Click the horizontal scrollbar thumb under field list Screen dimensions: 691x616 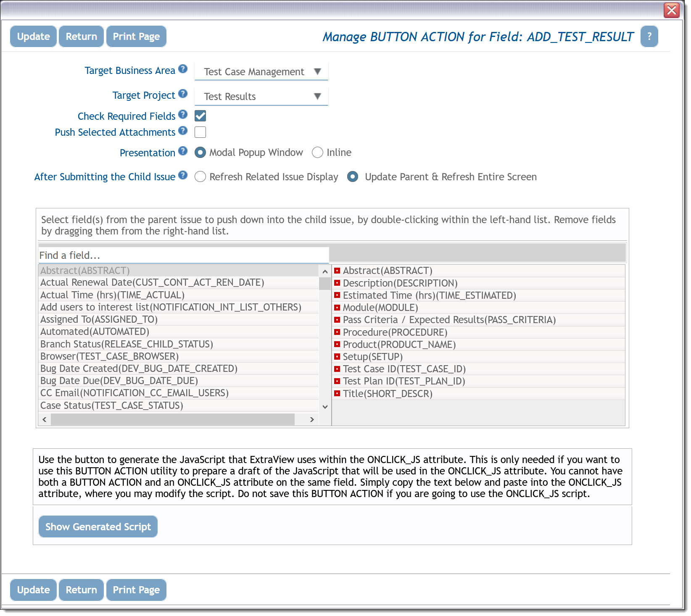point(173,419)
